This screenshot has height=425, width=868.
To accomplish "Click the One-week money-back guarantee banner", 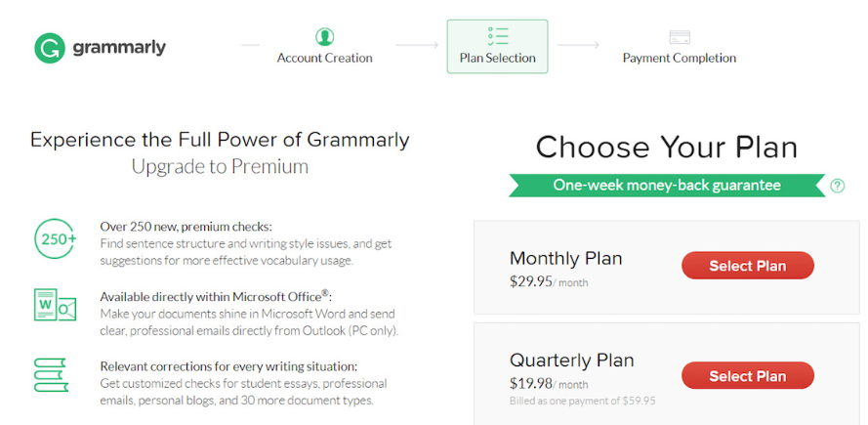I will click(666, 185).
